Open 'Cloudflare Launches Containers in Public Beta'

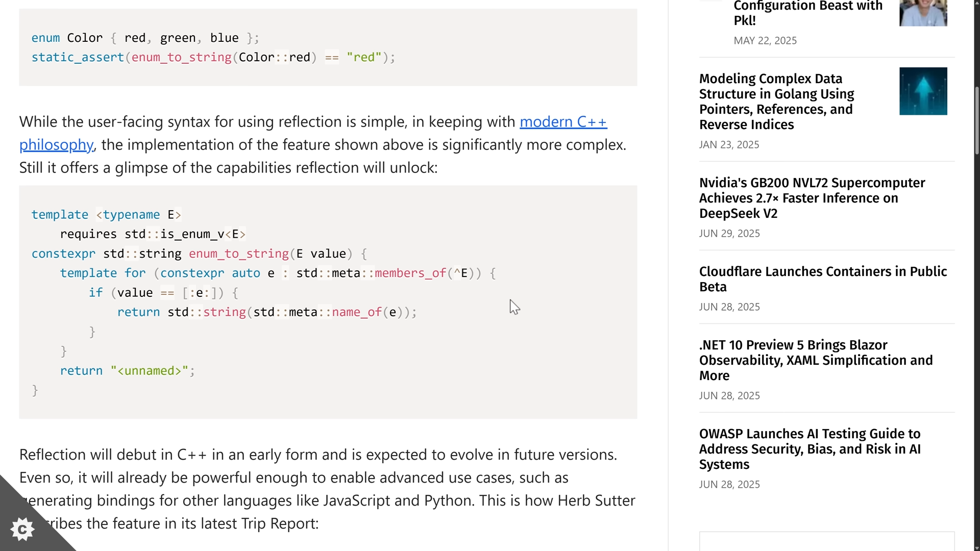pos(823,279)
